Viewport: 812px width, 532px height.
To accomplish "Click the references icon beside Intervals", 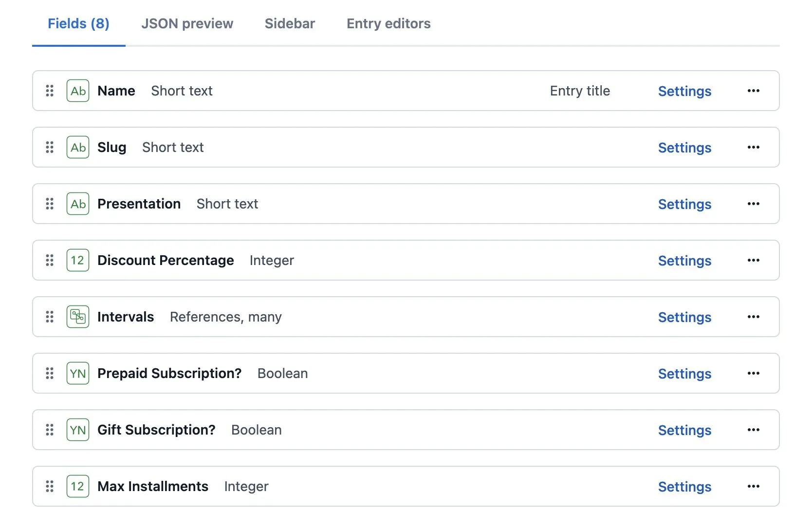I will (78, 317).
